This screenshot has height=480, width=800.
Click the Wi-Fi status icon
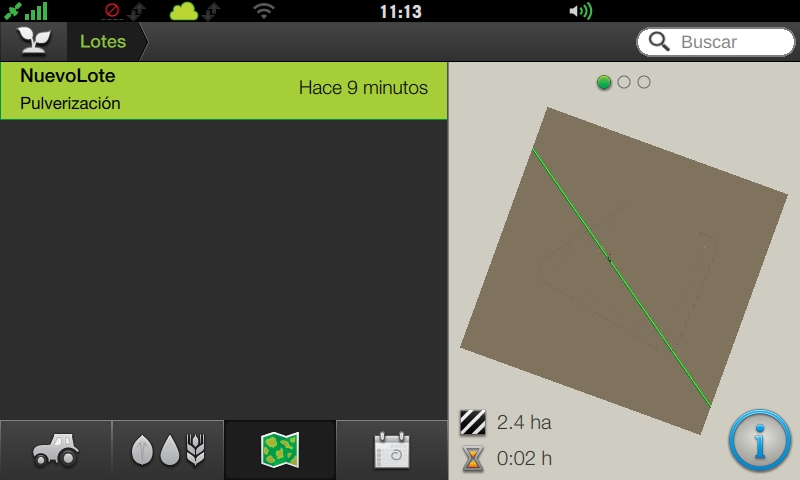[x=264, y=11]
